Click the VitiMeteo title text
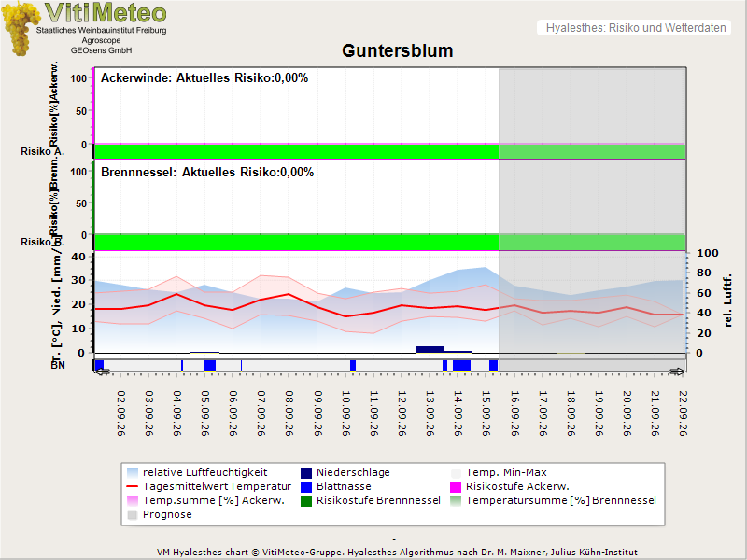Viewport: 747px width, 560px height. 106,12
